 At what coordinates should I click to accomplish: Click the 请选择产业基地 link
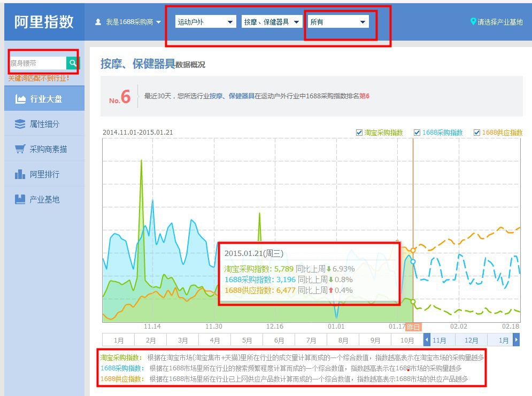tap(500, 22)
